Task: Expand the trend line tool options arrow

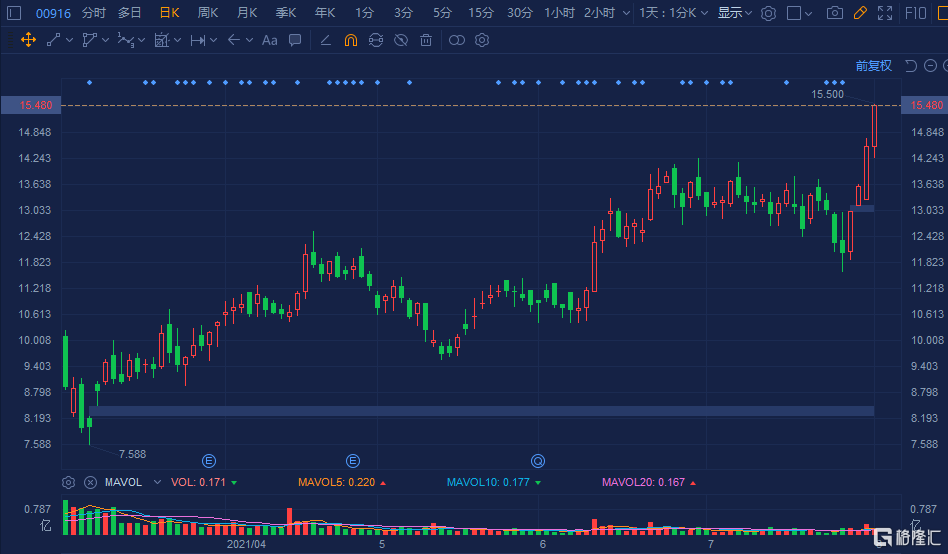Action: [x=69, y=40]
